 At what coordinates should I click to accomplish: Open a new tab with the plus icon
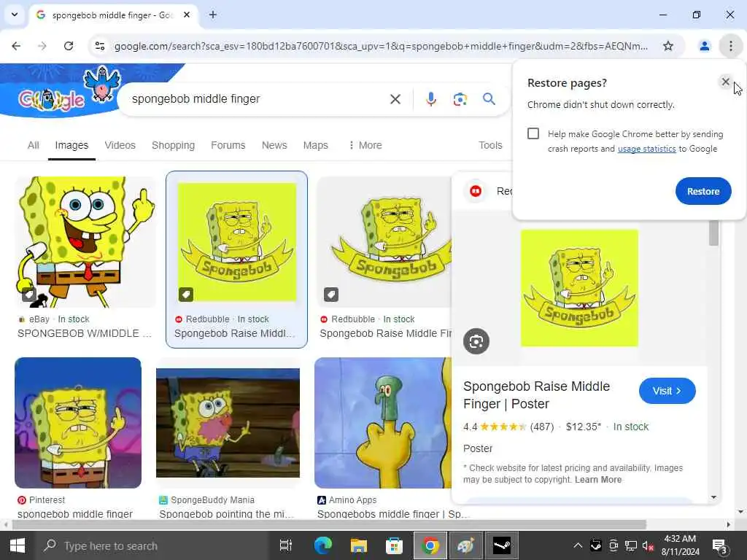(213, 15)
